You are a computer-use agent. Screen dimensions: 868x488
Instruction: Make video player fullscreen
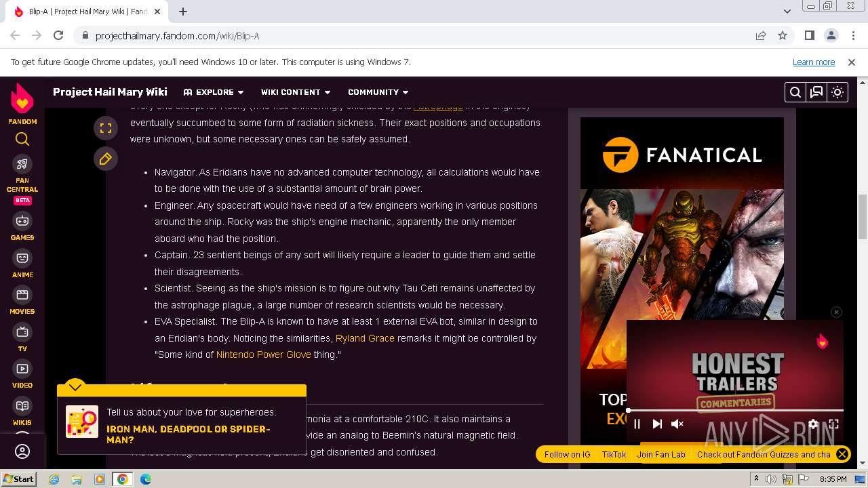tap(833, 424)
